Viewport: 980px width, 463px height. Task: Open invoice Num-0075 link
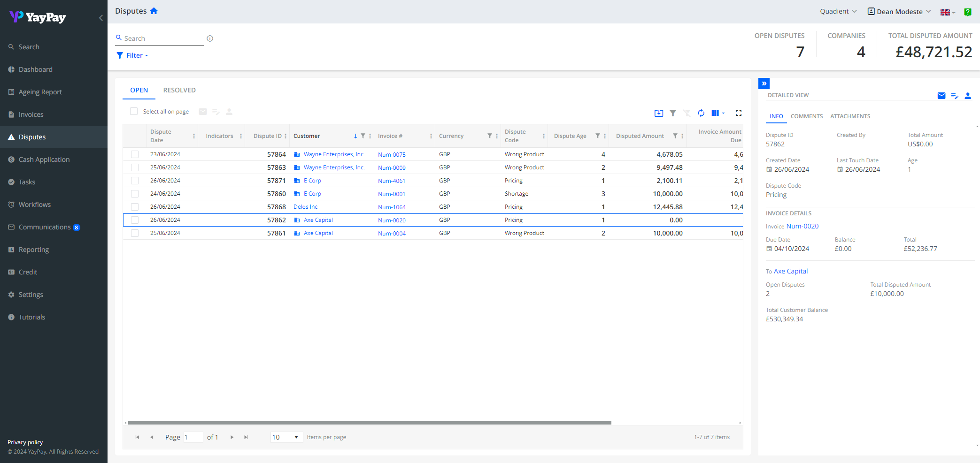(x=392, y=154)
